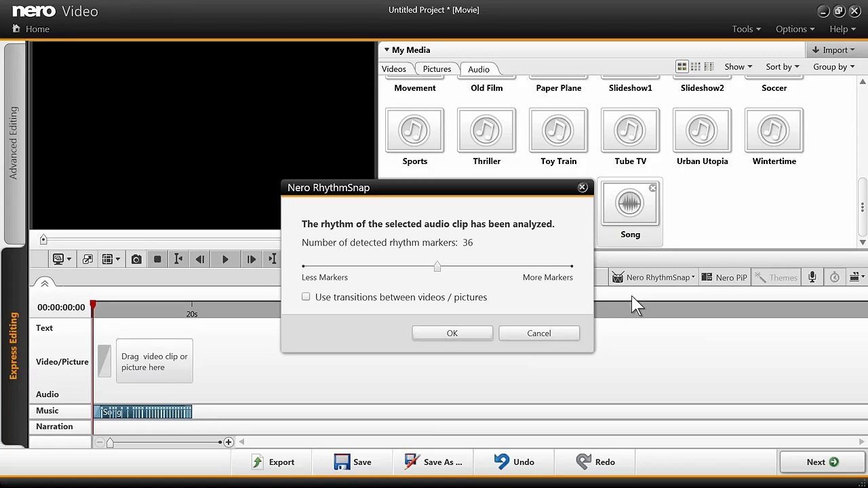Collapse the timeline panel with double chevron
868x488 pixels.
click(x=45, y=283)
